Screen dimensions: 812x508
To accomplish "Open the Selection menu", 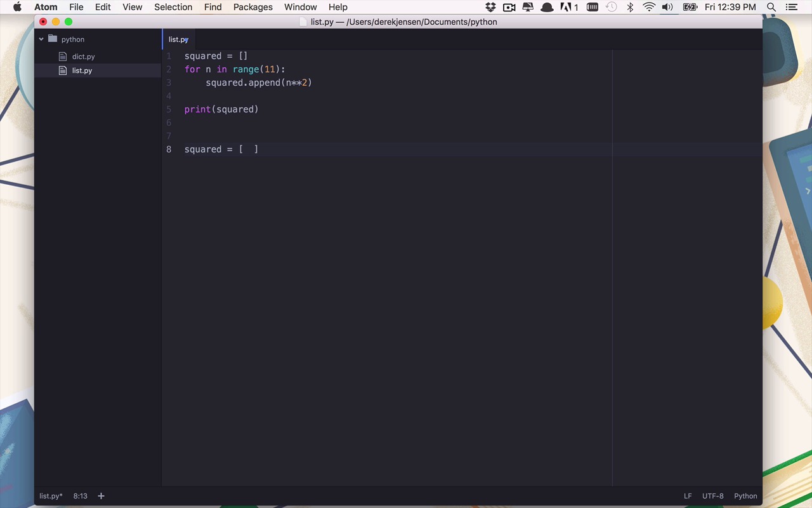I will click(173, 7).
